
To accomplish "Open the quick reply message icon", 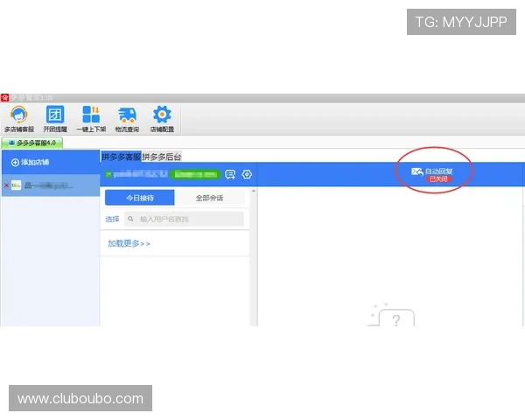I will 230,174.
